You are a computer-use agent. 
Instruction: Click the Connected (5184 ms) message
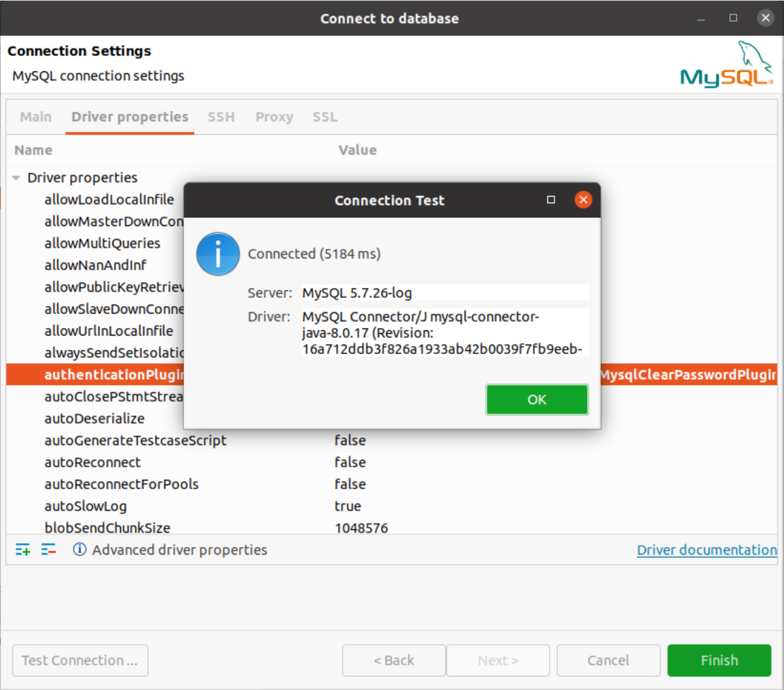[314, 254]
